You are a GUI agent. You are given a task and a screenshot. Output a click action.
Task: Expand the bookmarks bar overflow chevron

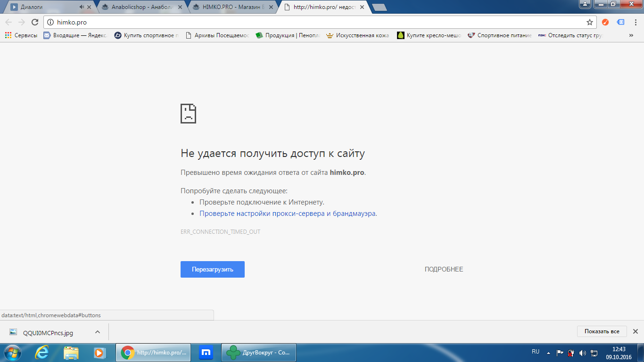[x=631, y=35]
